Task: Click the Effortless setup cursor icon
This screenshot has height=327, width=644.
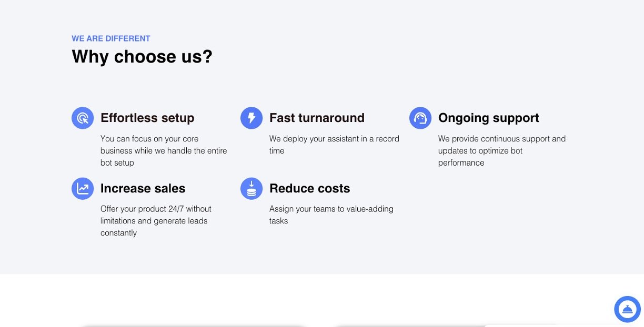Action: pyautogui.click(x=83, y=118)
